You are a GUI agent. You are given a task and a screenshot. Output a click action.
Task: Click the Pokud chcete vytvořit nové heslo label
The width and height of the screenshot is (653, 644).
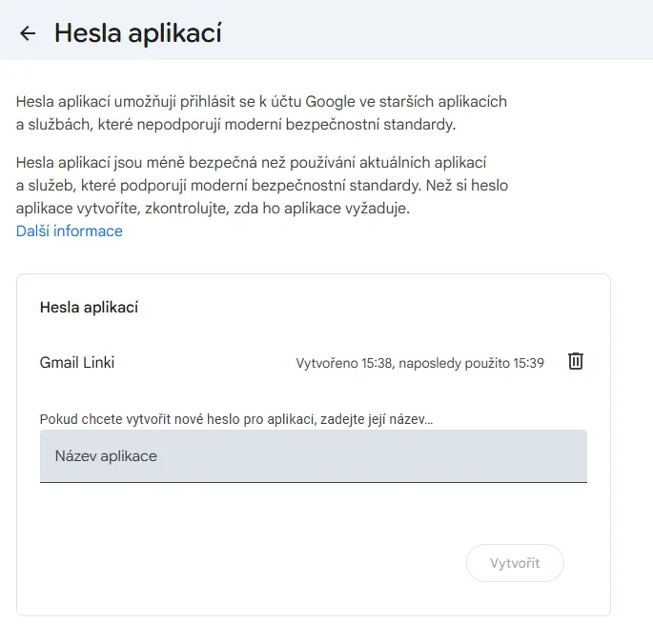(236, 419)
